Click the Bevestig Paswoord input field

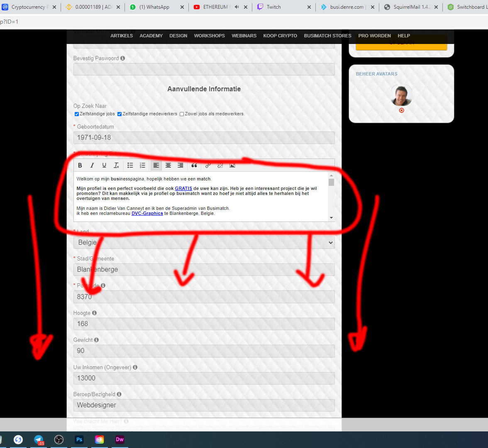click(204, 69)
